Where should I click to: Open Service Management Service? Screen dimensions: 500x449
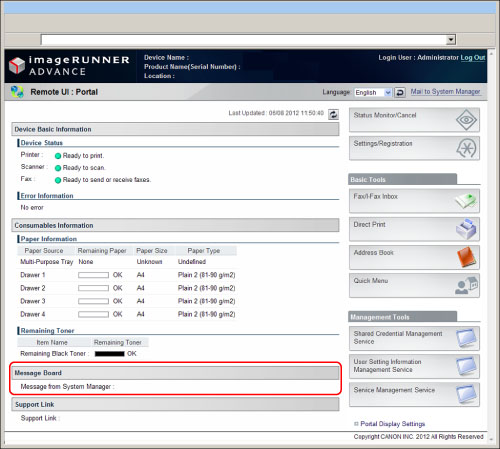[x=414, y=394]
